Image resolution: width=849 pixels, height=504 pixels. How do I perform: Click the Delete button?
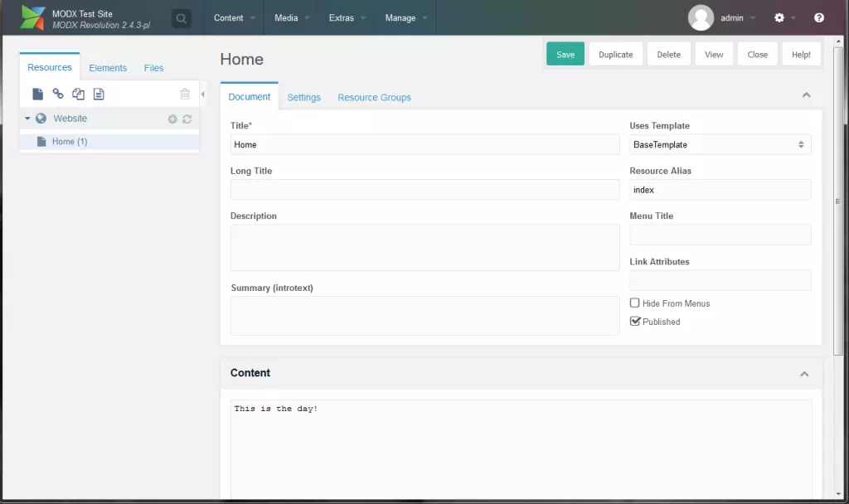669,54
